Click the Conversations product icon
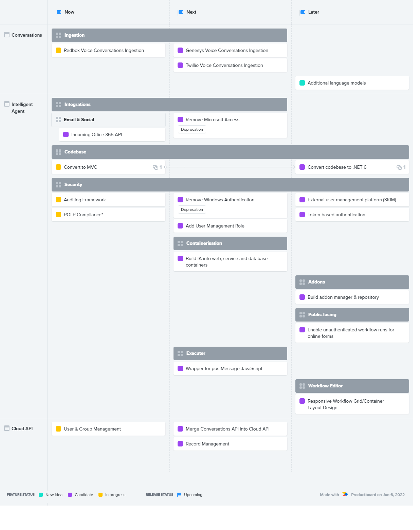 (x=7, y=35)
